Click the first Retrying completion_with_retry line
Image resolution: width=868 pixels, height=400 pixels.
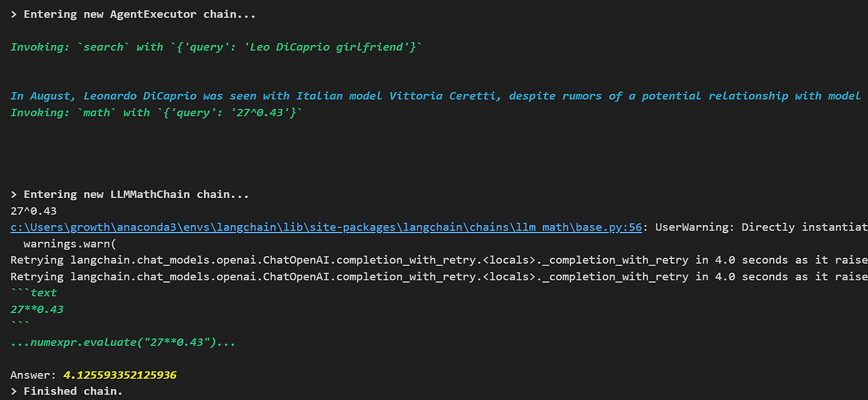click(x=439, y=260)
